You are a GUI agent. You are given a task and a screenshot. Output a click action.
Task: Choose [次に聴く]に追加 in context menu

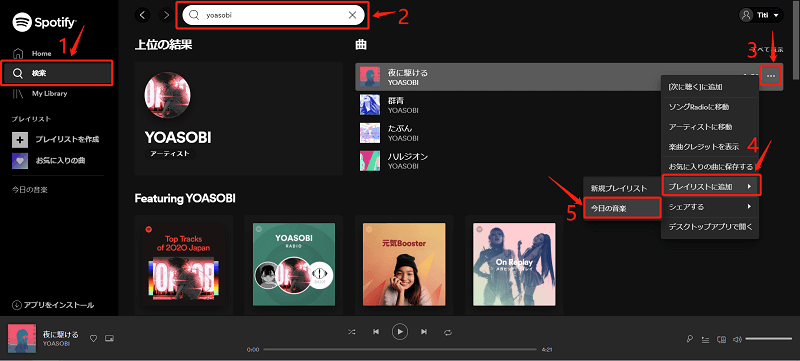[710, 87]
